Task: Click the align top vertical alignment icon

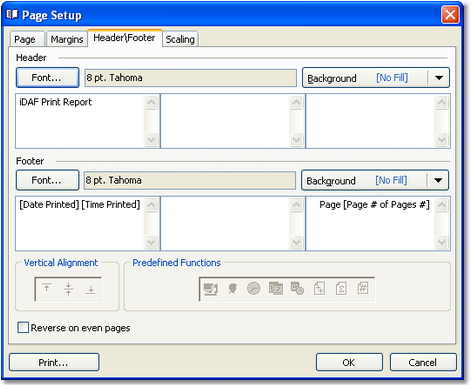Action: pos(47,289)
